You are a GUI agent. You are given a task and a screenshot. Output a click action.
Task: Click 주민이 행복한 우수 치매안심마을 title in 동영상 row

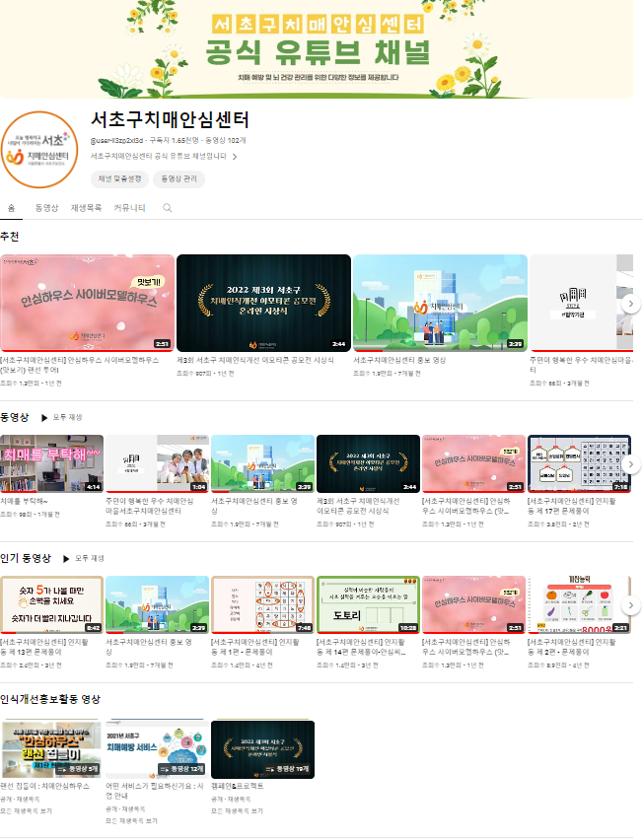[x=150, y=506]
